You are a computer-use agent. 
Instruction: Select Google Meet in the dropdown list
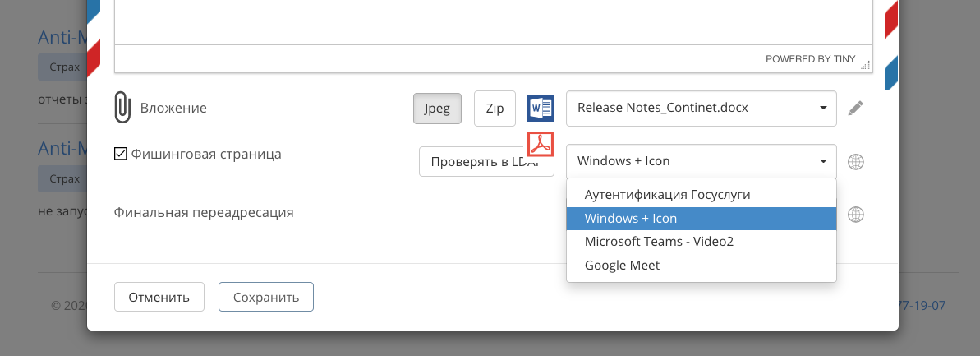622,266
